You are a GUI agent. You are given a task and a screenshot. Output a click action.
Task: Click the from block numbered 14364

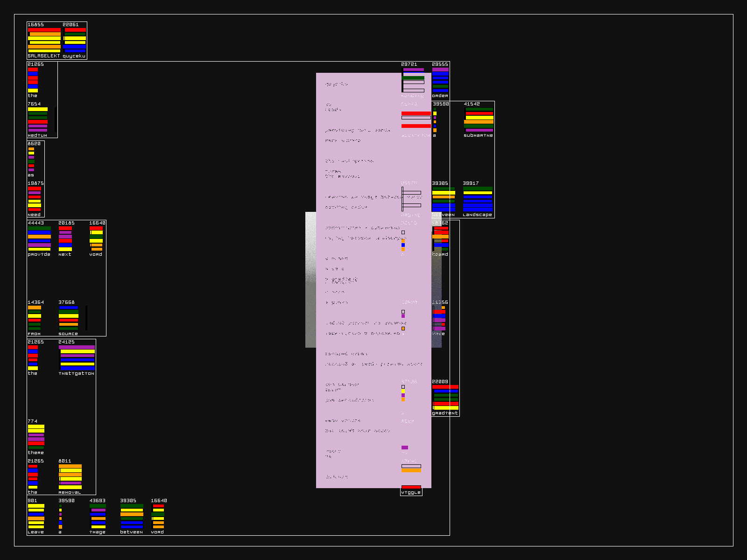click(35, 318)
